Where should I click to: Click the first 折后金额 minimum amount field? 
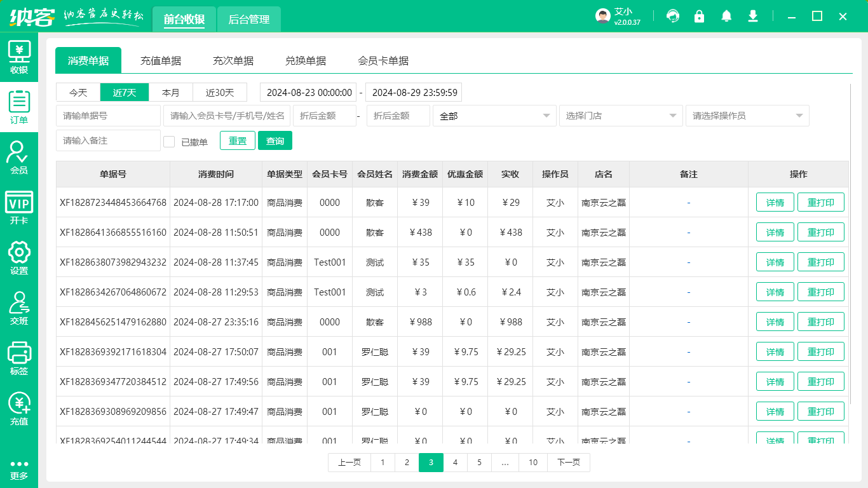(x=325, y=116)
